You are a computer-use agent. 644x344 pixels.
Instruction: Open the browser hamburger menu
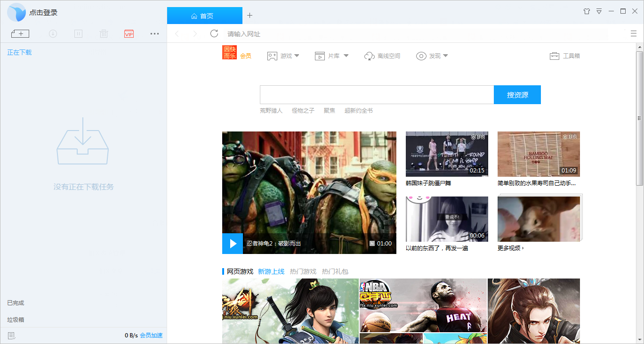(x=634, y=33)
